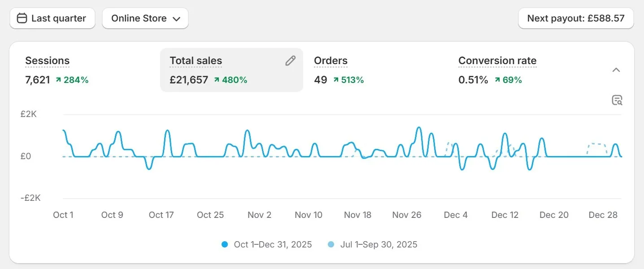Collapse the analytics chart with chevron
The height and width of the screenshot is (269, 644).
pos(616,70)
